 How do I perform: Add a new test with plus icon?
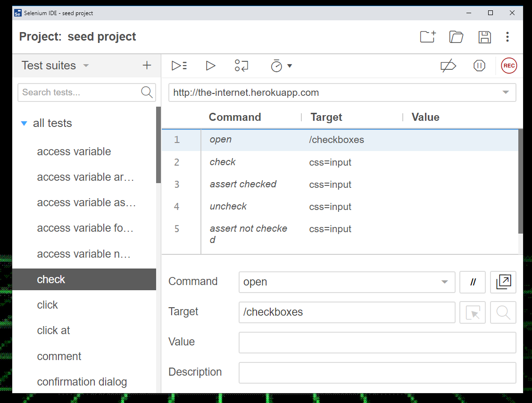coord(147,65)
